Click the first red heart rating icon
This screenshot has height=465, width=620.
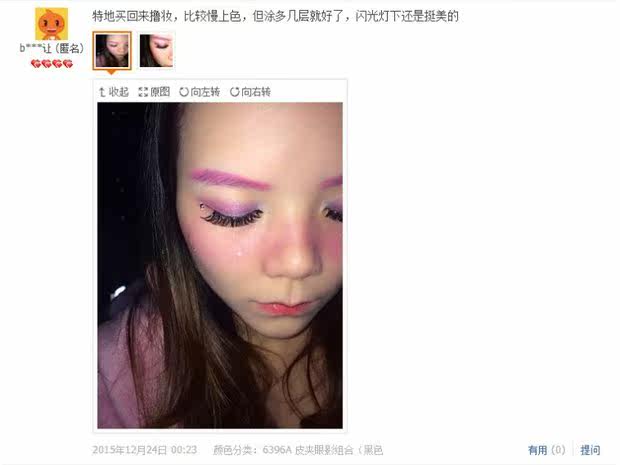[x=36, y=64]
